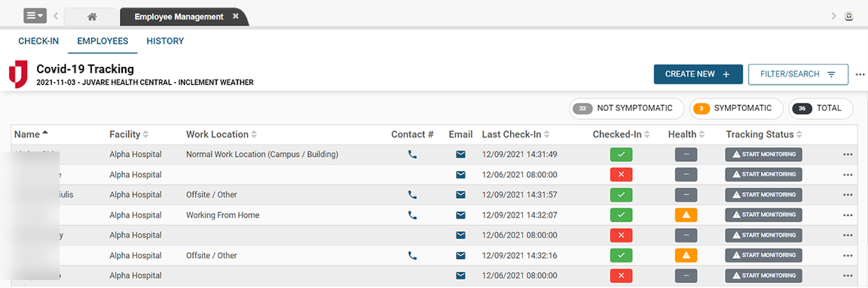868x288 pixels.
Task: Open the header more options ellipsis
Action: point(860,75)
